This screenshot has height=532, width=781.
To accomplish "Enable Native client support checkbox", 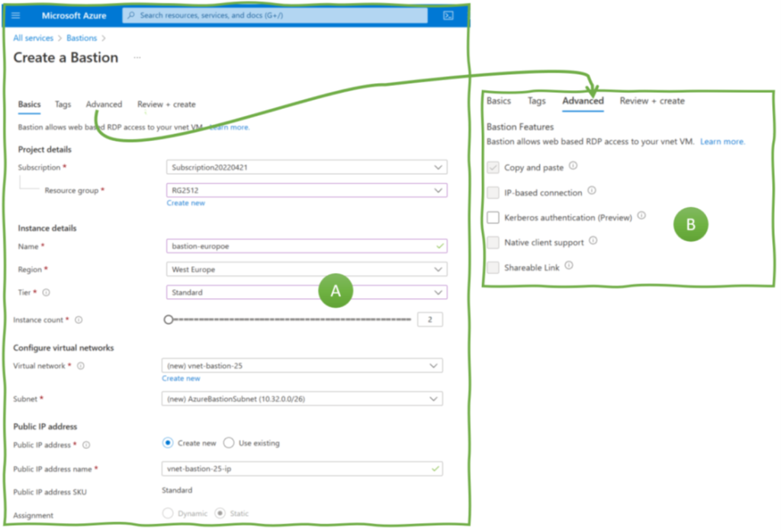I will pyautogui.click(x=493, y=242).
